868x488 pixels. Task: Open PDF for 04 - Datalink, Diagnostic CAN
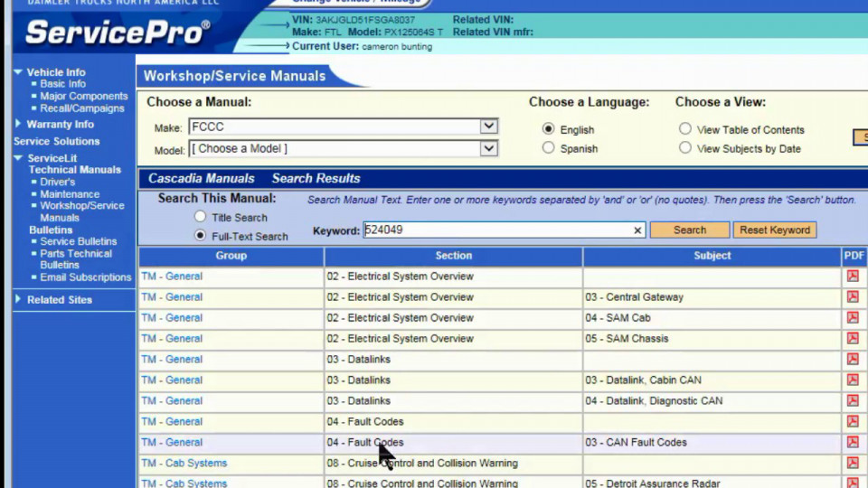click(853, 400)
